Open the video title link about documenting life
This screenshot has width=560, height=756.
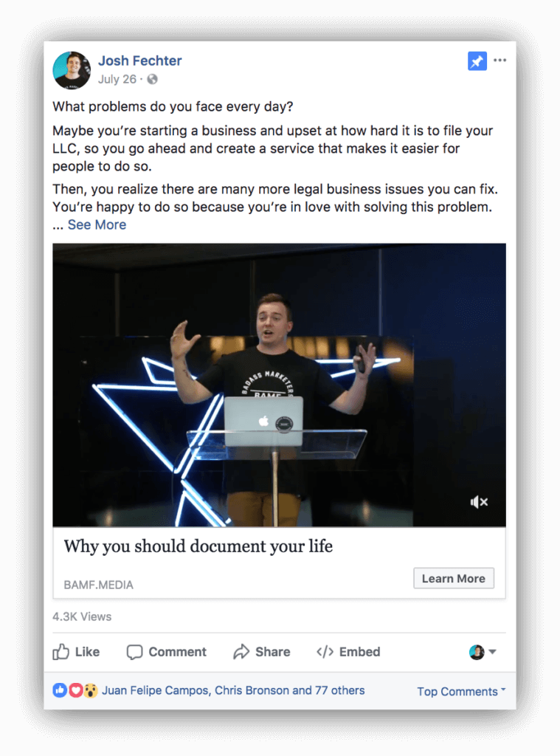(x=198, y=546)
